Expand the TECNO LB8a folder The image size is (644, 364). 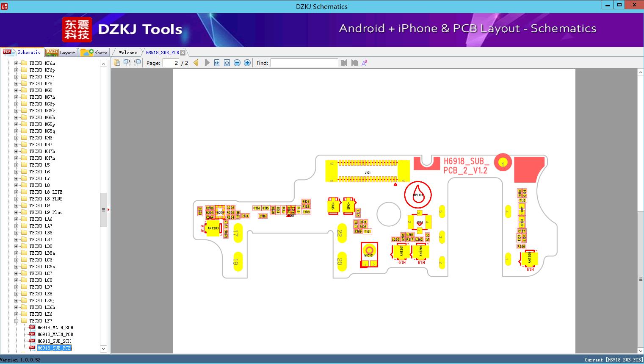coord(16,253)
